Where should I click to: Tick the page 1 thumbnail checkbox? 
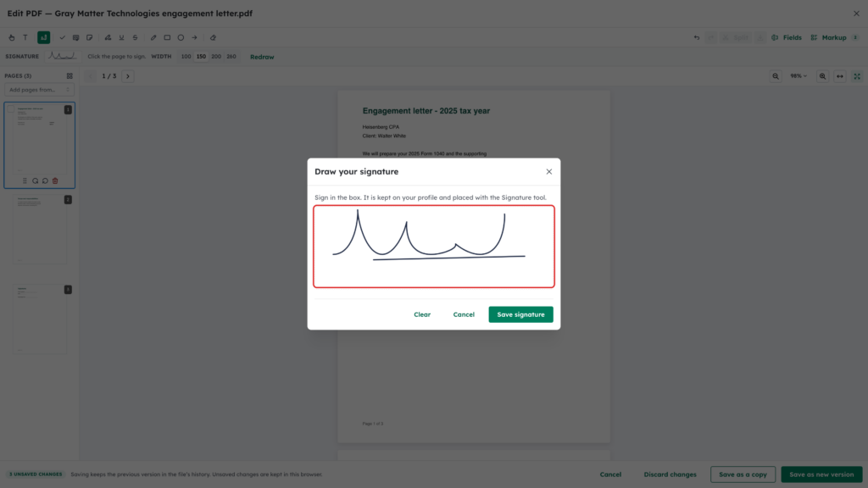tap(11, 109)
